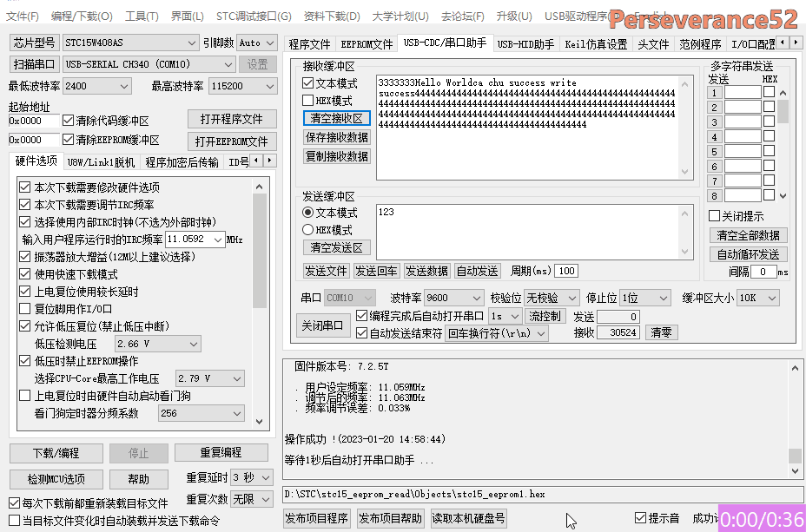Image resolution: width=806 pixels, height=532 pixels.
Task: Switch to the U8W/Link1脱机 tab
Action: (101, 162)
